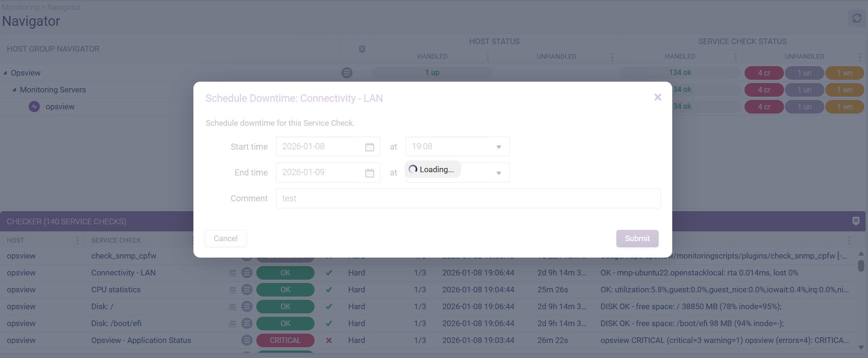Open the Start time calendar picker

(x=369, y=147)
